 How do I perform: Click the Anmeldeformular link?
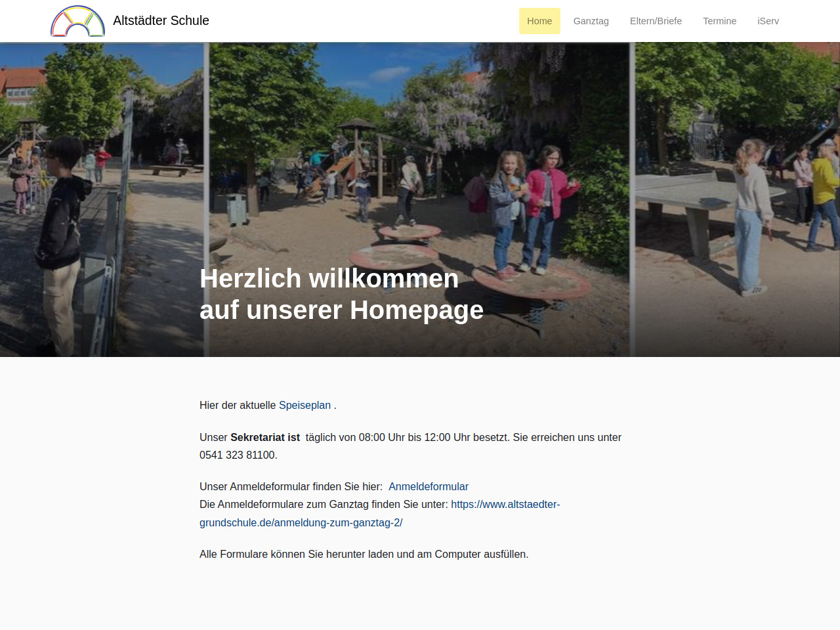[429, 486]
